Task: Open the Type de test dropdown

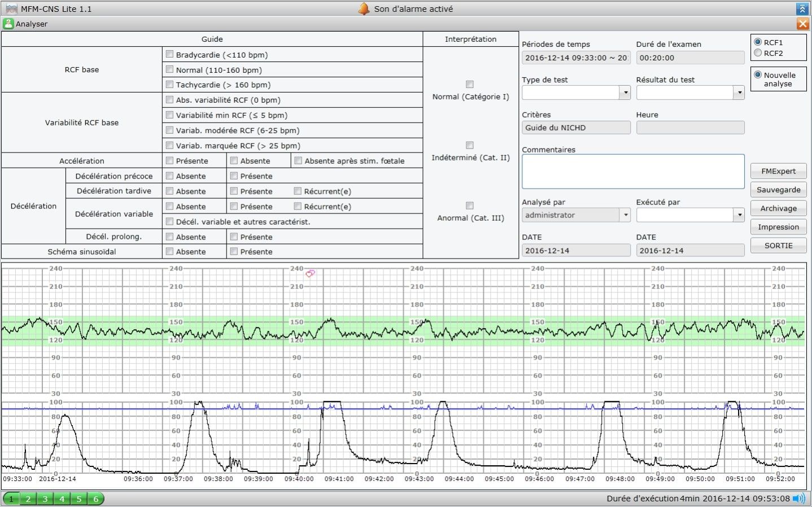Action: pyautogui.click(x=625, y=93)
